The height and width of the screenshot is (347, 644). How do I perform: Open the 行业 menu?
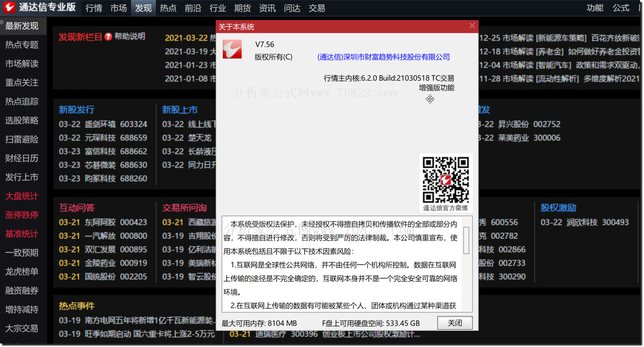[218, 8]
